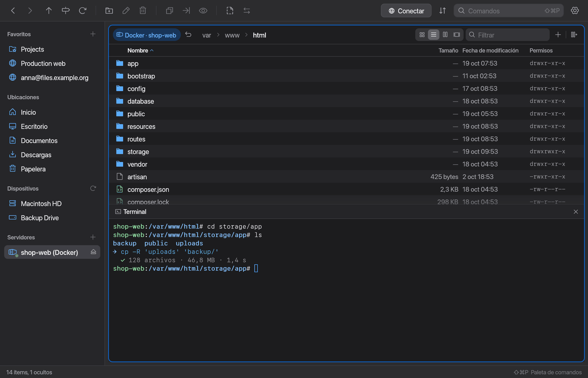The height and width of the screenshot is (378, 588).
Task: Toggle the eye quick-look icon
Action: pos(203,11)
